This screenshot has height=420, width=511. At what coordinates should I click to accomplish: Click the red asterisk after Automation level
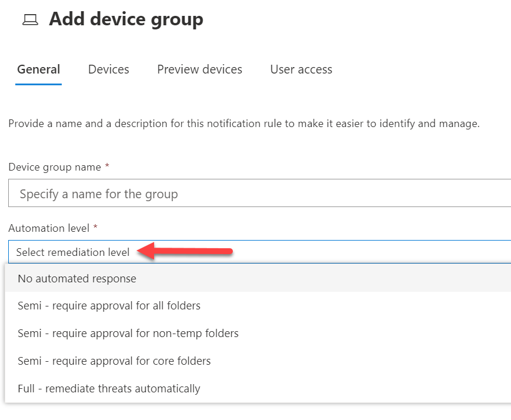tap(95, 228)
